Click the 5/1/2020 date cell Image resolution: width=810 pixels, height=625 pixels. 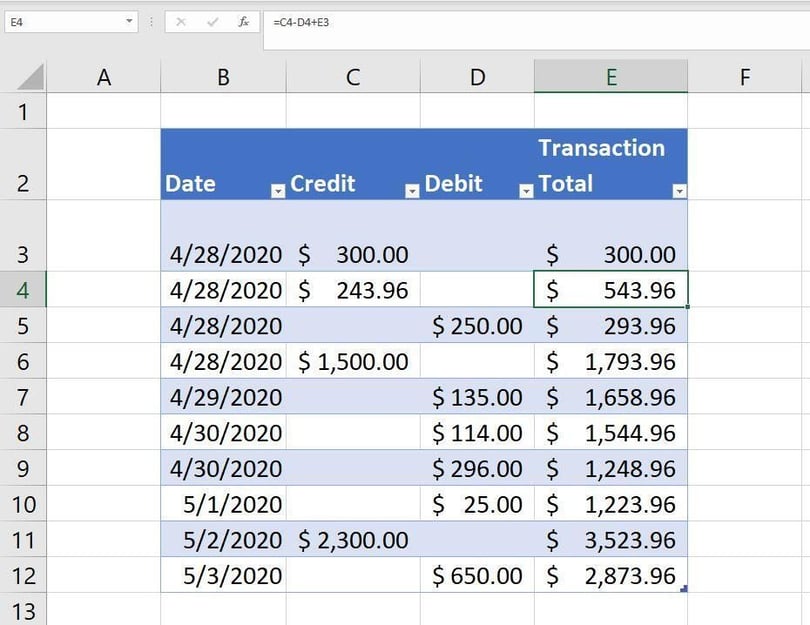[223, 504]
